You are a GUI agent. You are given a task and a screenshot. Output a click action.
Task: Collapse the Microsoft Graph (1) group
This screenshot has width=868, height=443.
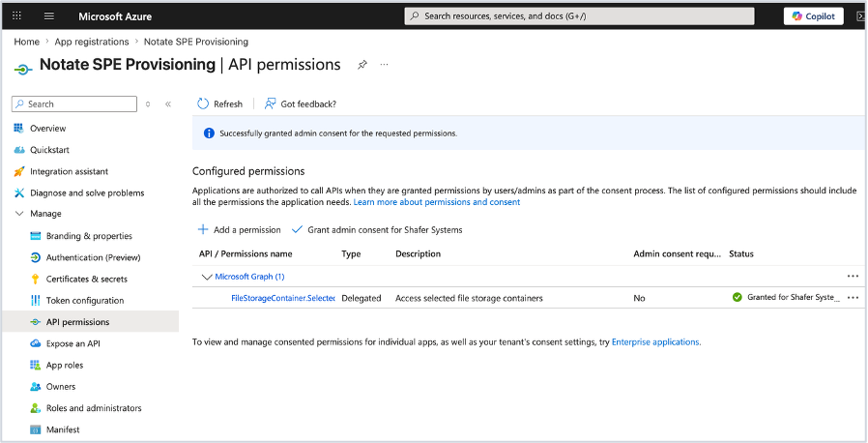tap(207, 277)
